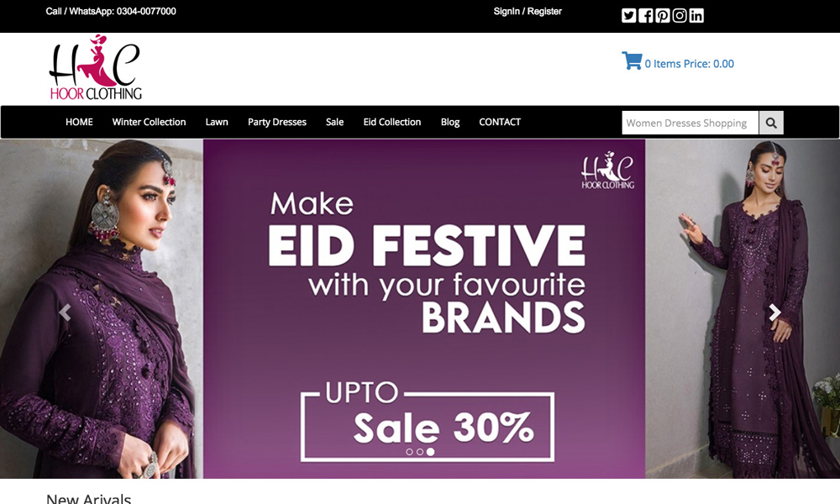Select the third carousel indicator dot
This screenshot has width=840, height=504.
click(x=430, y=452)
